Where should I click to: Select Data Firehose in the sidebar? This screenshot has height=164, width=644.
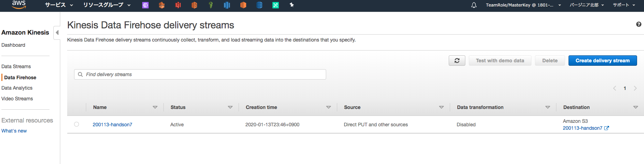coord(20,78)
